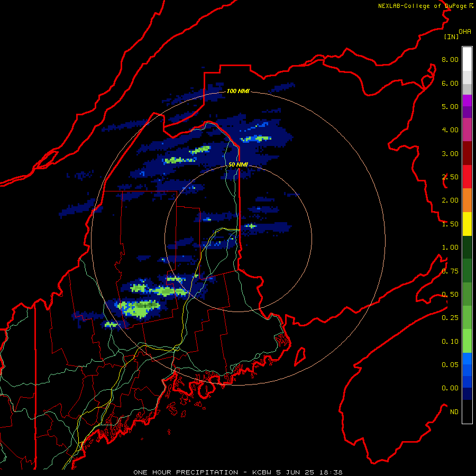Click the 100 NMI range ring label
Viewport: 476px width, 476px height.
tap(238, 91)
